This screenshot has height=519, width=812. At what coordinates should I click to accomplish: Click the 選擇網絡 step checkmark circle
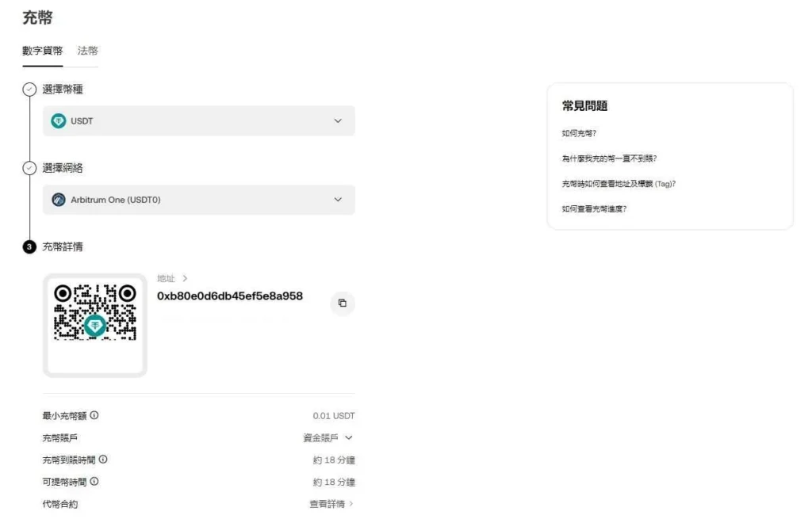tap(29, 168)
